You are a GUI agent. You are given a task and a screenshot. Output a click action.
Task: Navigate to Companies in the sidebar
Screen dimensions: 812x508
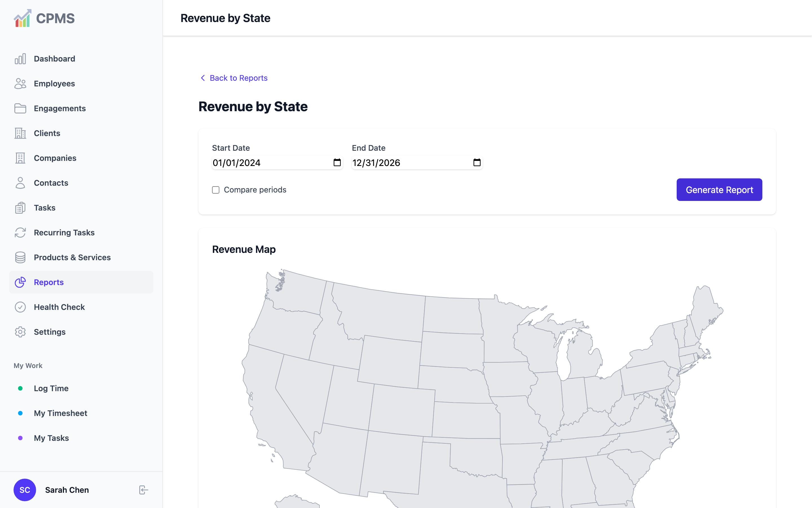coord(81,158)
